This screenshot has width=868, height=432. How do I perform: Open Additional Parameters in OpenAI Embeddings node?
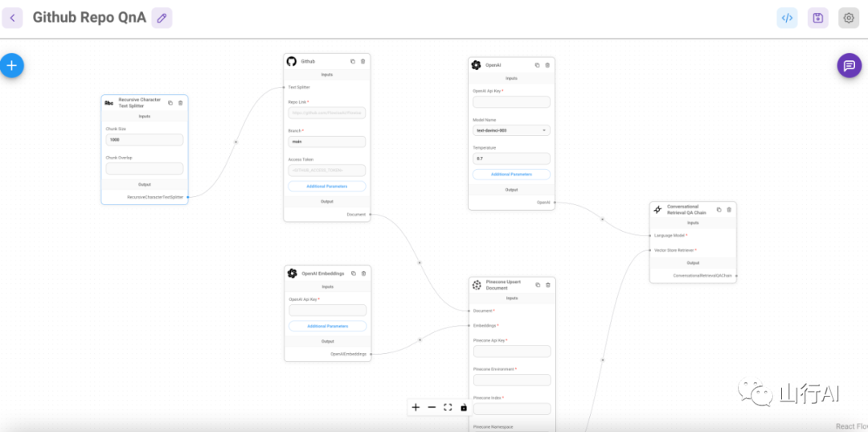pyautogui.click(x=328, y=327)
